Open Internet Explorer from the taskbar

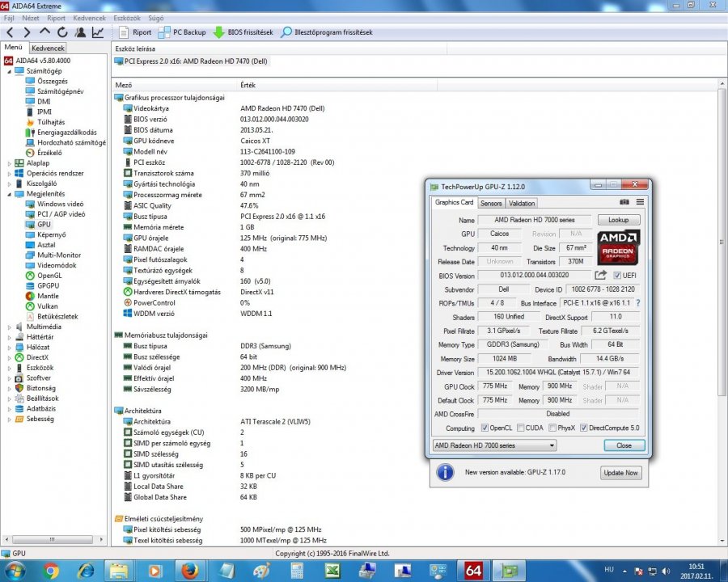86,571
